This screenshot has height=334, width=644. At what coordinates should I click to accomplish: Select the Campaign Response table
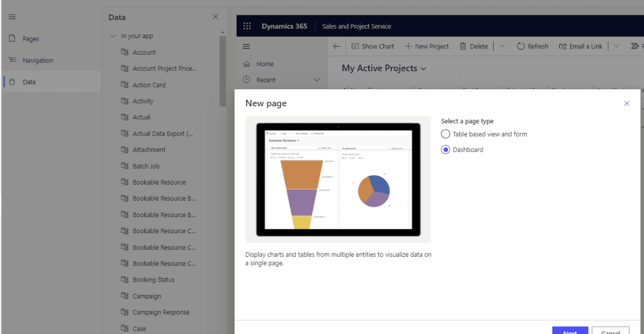(x=161, y=312)
